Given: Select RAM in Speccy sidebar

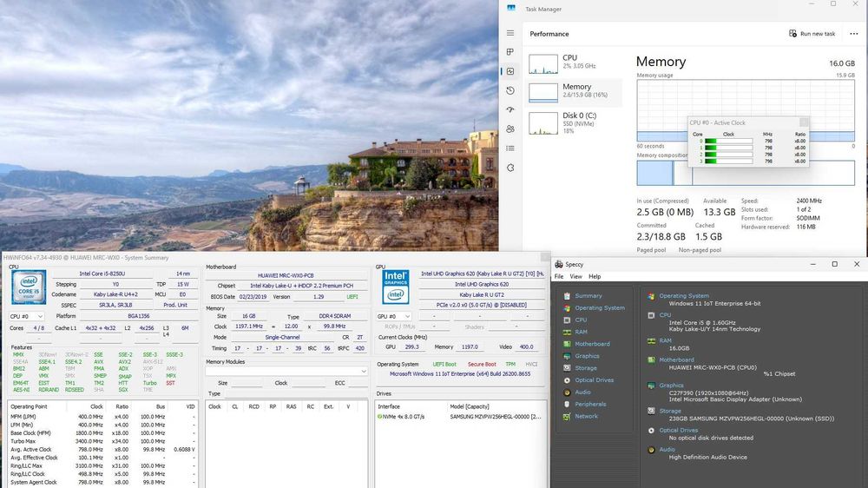Looking at the screenshot, I should 581,332.
